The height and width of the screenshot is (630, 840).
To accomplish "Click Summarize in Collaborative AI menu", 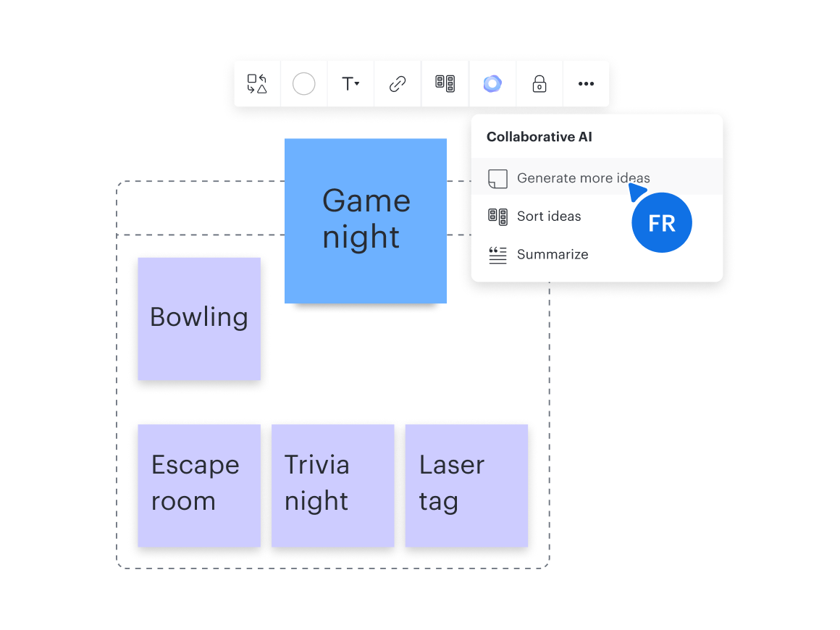I will pyautogui.click(x=553, y=254).
